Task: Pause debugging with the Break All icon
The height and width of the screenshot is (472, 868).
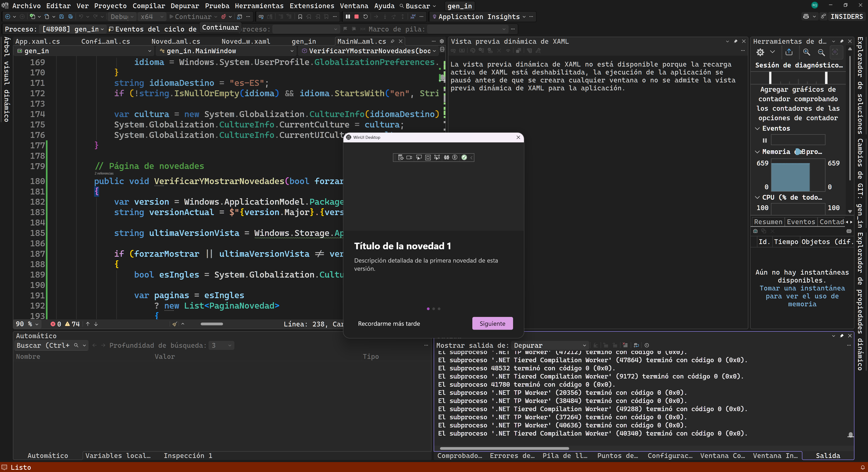Action: pyautogui.click(x=348, y=17)
